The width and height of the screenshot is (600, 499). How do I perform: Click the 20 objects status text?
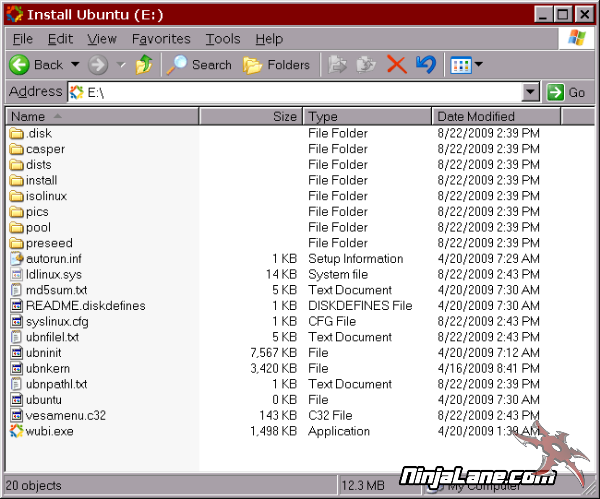click(x=34, y=486)
